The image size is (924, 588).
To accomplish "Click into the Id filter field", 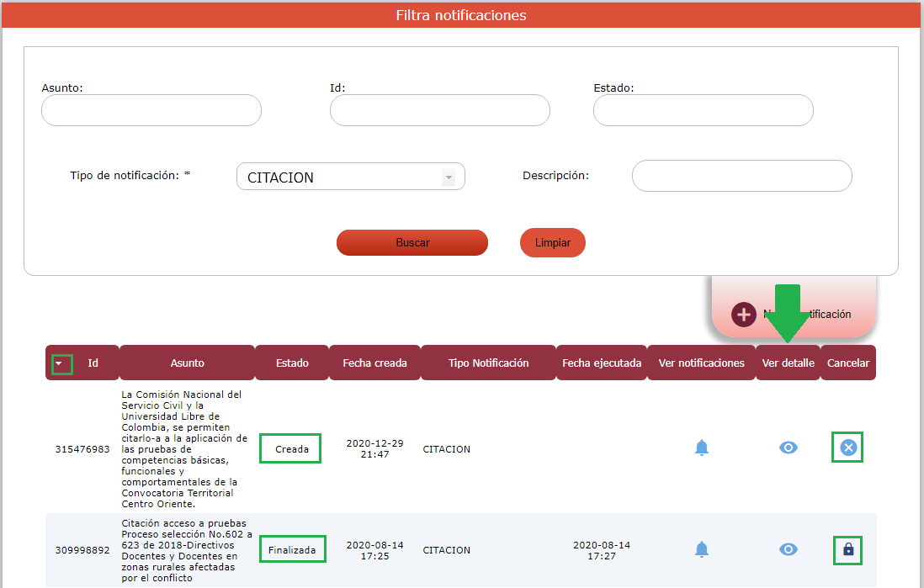I will (x=439, y=110).
